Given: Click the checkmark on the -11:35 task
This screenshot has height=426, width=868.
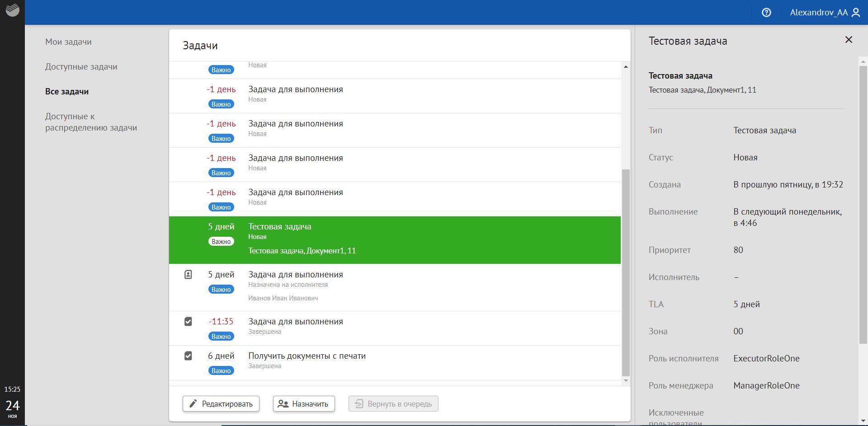Looking at the screenshot, I should pos(188,322).
